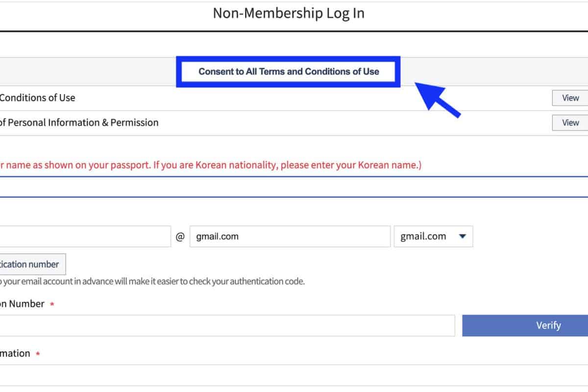Select the Personal Information & Permission row label
Screen dimensions: 588x392
pos(79,122)
